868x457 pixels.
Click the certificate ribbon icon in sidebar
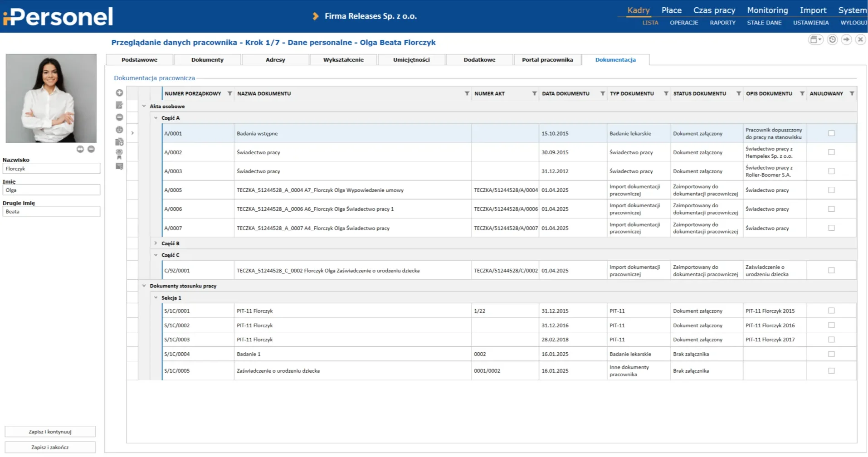coord(119,154)
